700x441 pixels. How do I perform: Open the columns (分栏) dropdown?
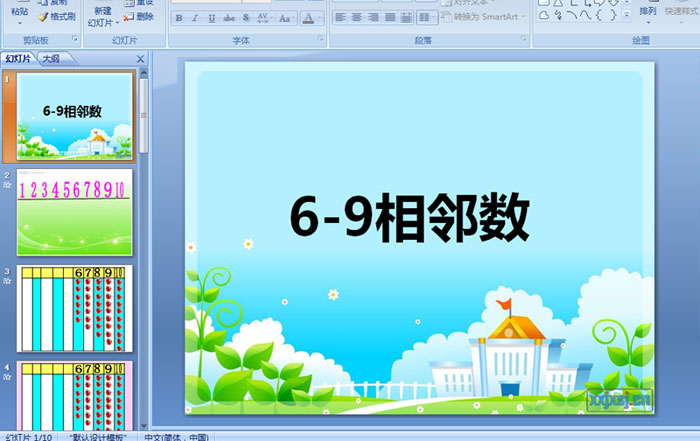click(426, 17)
